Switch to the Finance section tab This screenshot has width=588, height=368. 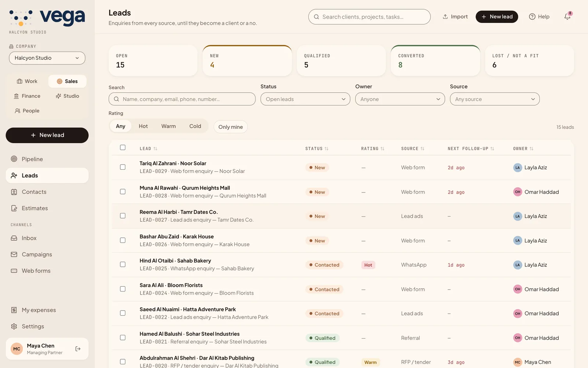click(27, 96)
